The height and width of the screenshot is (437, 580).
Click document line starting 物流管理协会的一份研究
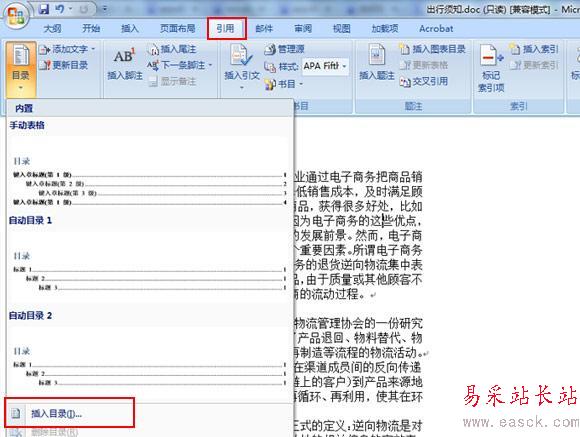[358, 323]
